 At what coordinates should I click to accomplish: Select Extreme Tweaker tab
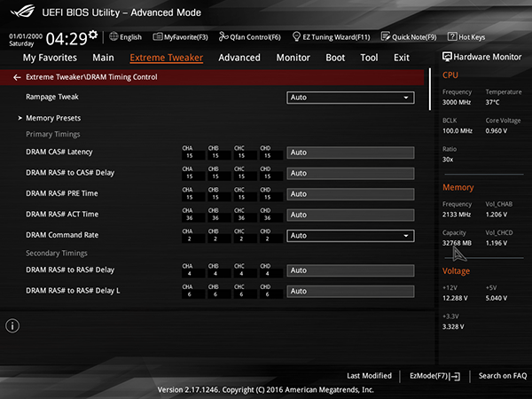tap(167, 58)
